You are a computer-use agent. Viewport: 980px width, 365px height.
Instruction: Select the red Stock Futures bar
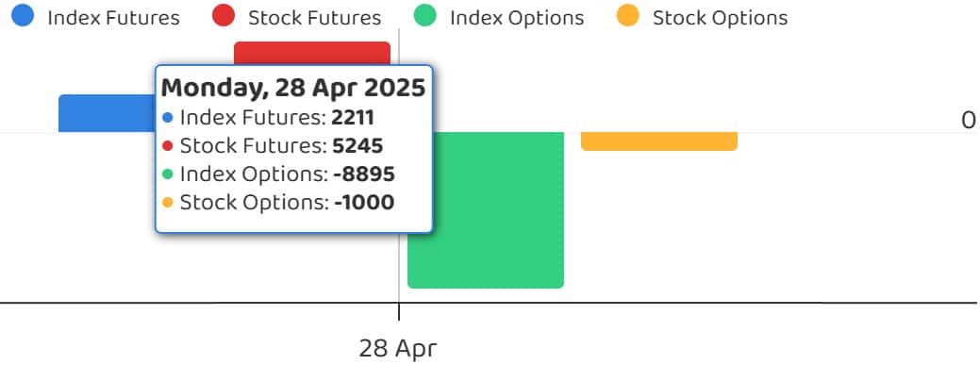pos(312,53)
